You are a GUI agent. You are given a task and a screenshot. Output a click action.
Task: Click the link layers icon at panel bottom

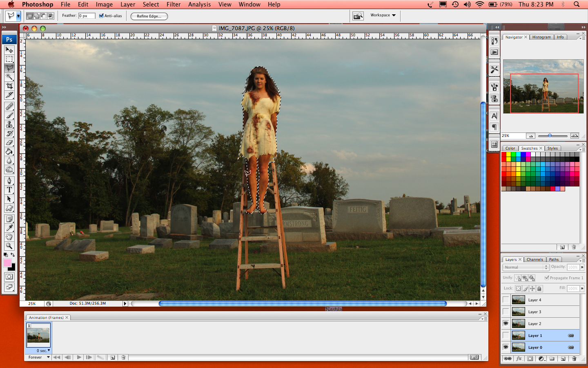pyautogui.click(x=508, y=359)
